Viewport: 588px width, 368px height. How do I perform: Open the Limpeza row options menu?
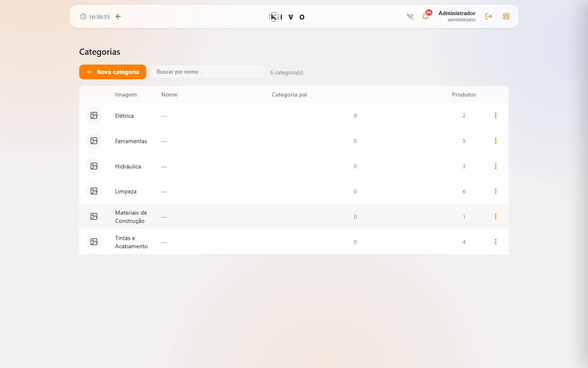pos(496,191)
